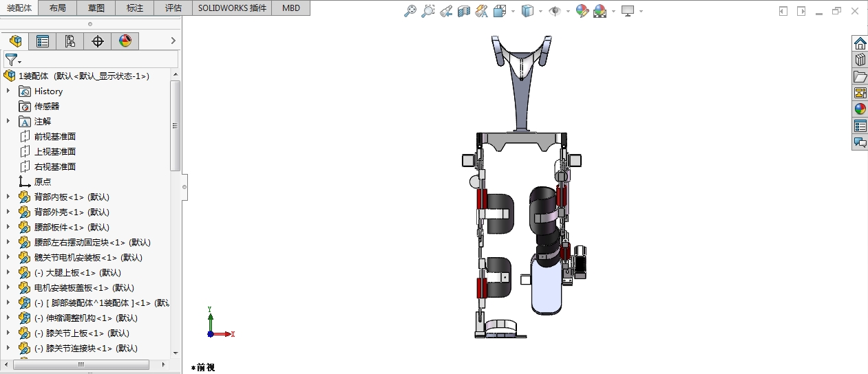Open the feature tree filter dropdown
Screen dimensions: 868x374
pyautogui.click(x=13, y=60)
